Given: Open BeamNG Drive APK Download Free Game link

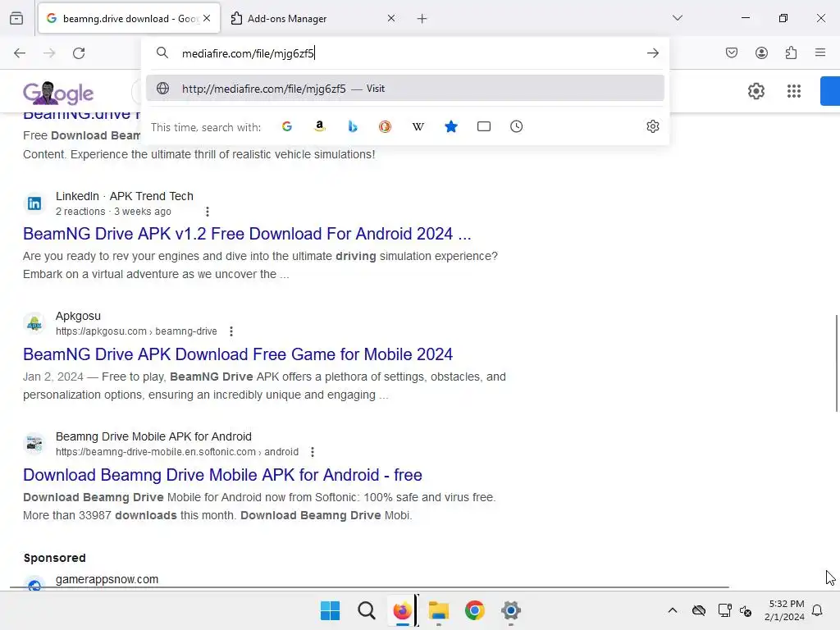Looking at the screenshot, I should point(238,354).
